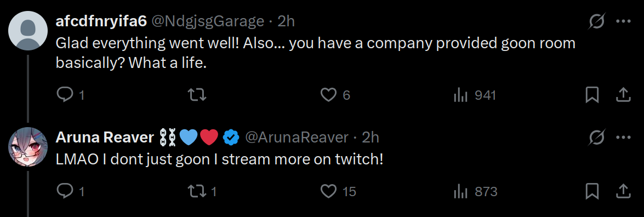644x217 pixels.
Task: Open afcdfnryifa6's default profile avatar
Action: (x=28, y=31)
